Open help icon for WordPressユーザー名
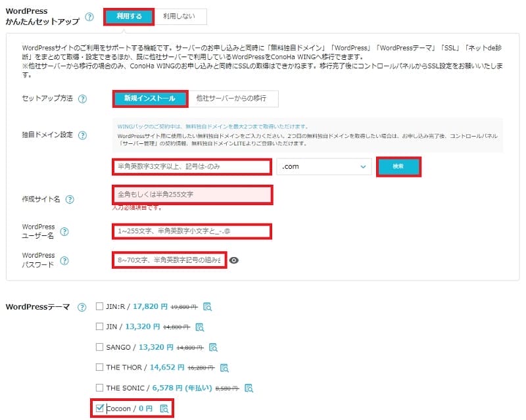Viewport: 526px width, 420px height. [65, 232]
